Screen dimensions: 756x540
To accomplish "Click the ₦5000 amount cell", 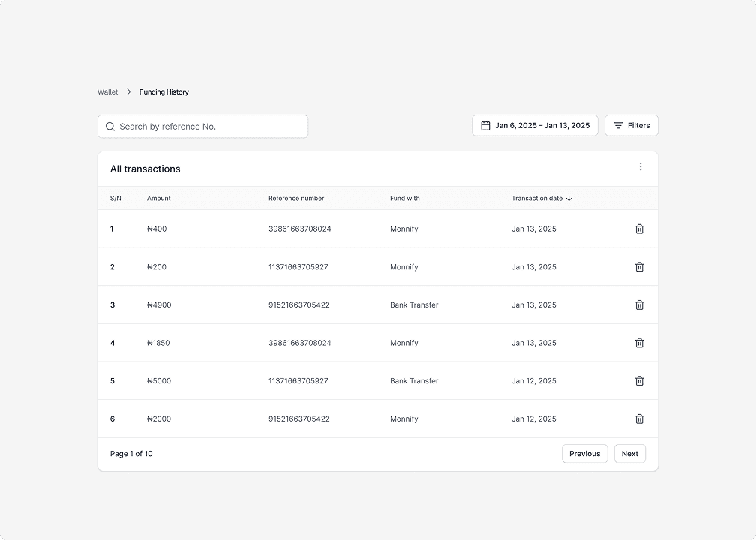I will [x=159, y=381].
